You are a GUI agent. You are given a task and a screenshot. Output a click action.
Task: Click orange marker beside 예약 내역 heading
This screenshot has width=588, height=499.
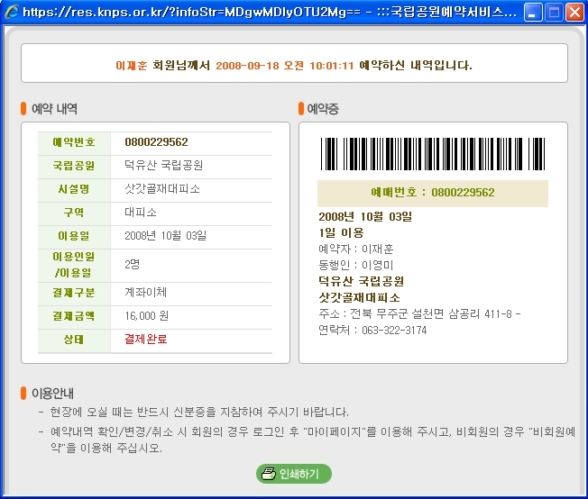[23, 109]
